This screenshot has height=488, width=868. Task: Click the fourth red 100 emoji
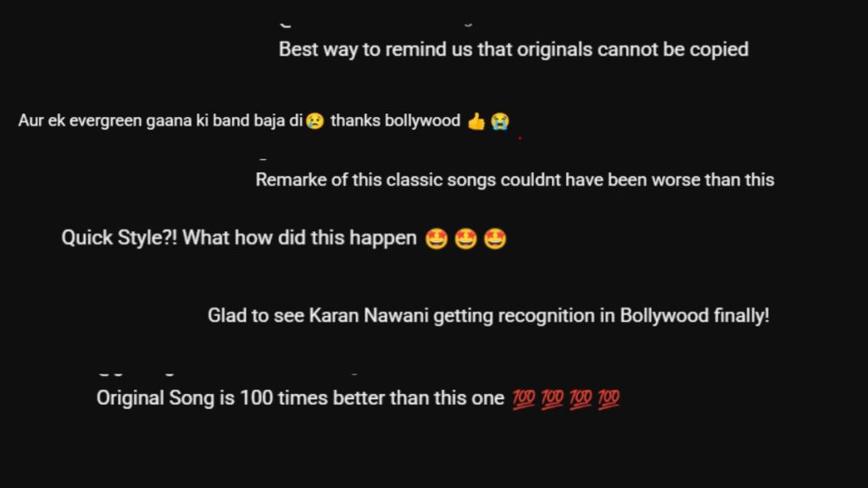coord(609,398)
